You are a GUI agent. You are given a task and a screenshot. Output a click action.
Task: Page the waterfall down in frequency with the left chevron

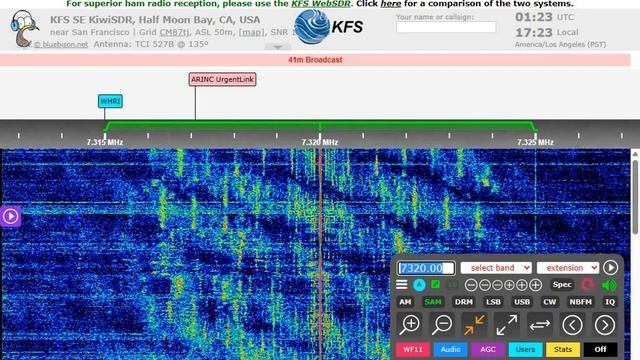pyautogui.click(x=572, y=325)
